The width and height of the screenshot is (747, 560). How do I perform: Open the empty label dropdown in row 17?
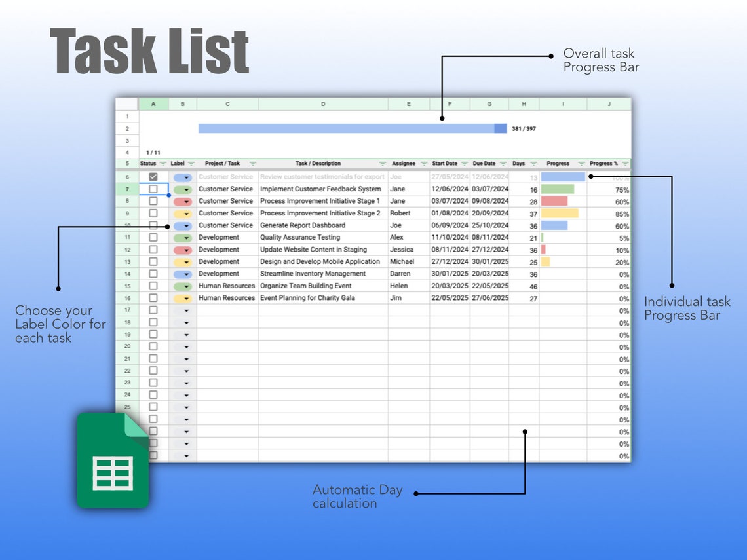point(182,310)
